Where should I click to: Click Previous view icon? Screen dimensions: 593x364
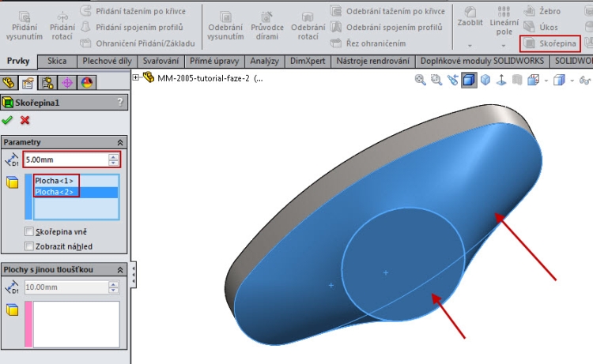[x=453, y=80]
